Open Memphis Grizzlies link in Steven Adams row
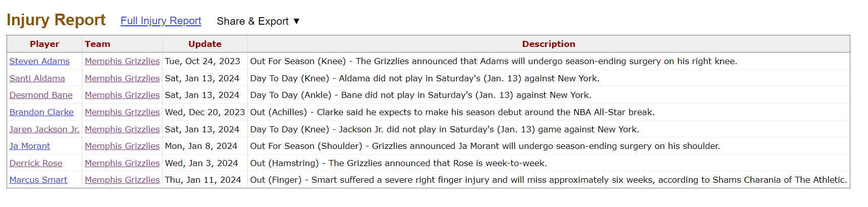The image size is (868, 207). (122, 61)
